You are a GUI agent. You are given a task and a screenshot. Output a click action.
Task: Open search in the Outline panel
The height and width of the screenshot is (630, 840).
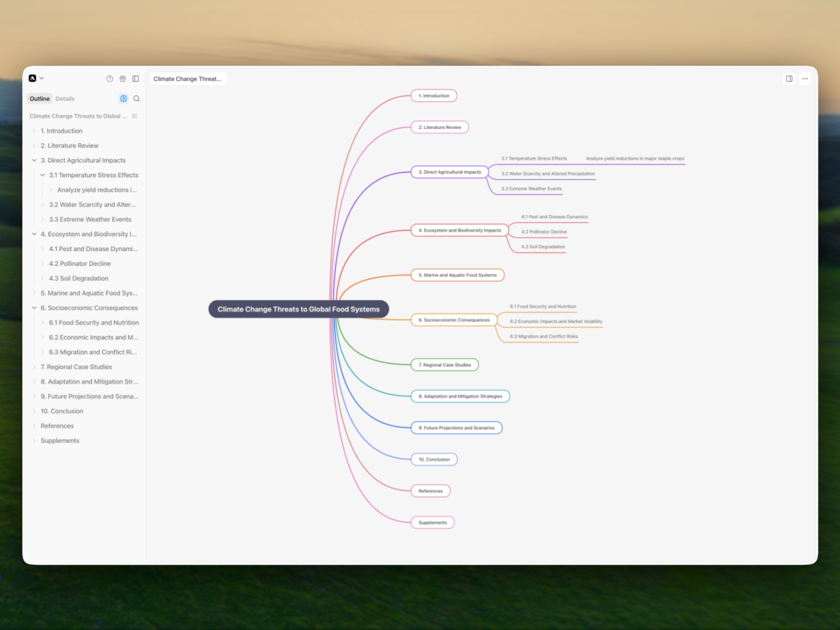136,98
